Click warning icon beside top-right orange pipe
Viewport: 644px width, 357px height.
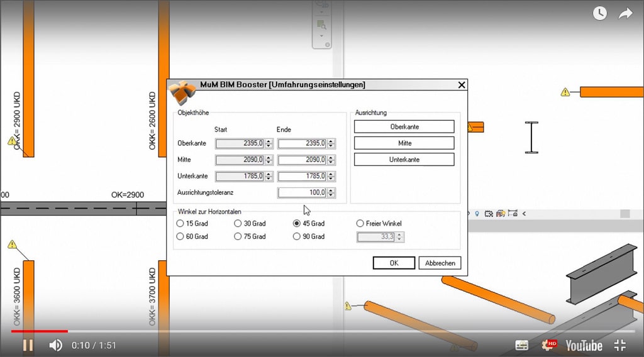pos(565,92)
